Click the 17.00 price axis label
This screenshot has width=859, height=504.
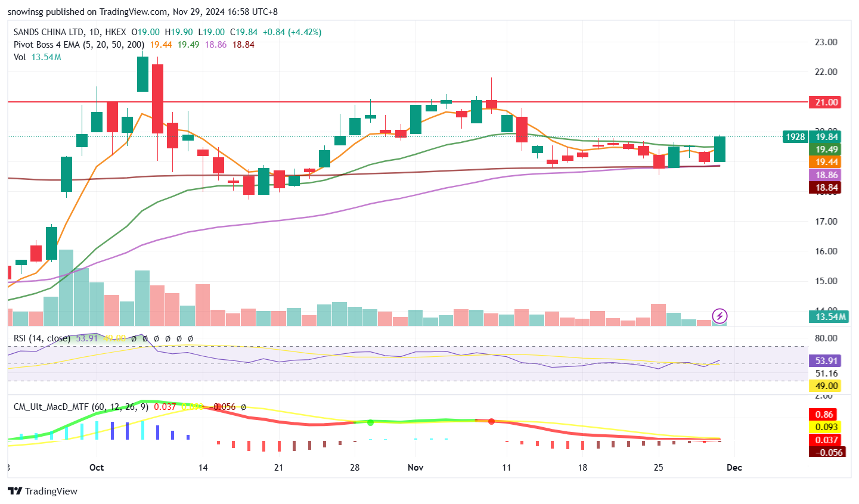tap(826, 222)
